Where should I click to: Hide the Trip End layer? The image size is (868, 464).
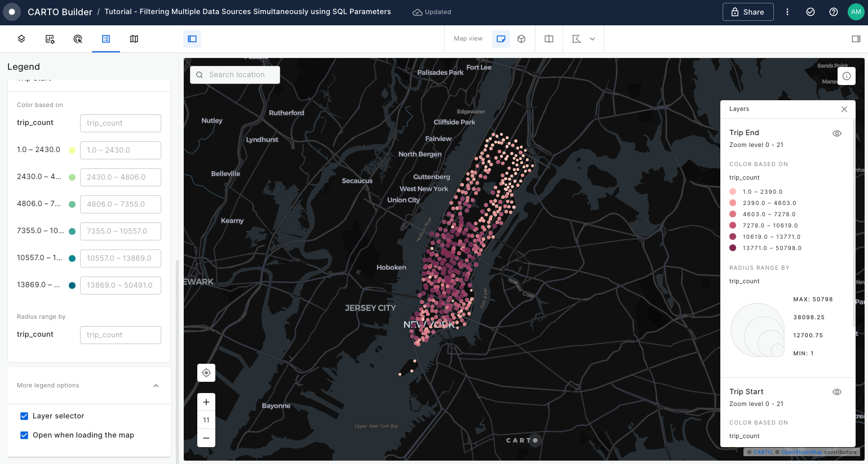click(837, 133)
